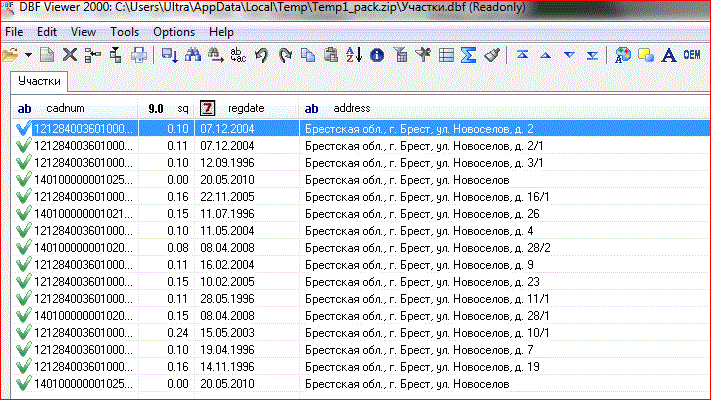The height and width of the screenshot is (400, 711).
Task: Expand the open file dropdown arrow
Action: click(28, 54)
